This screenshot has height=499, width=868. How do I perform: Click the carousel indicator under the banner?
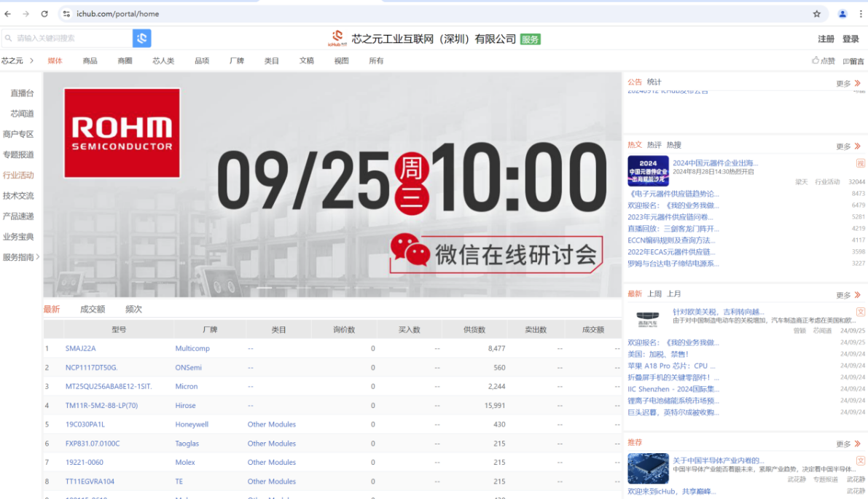click(x=264, y=288)
